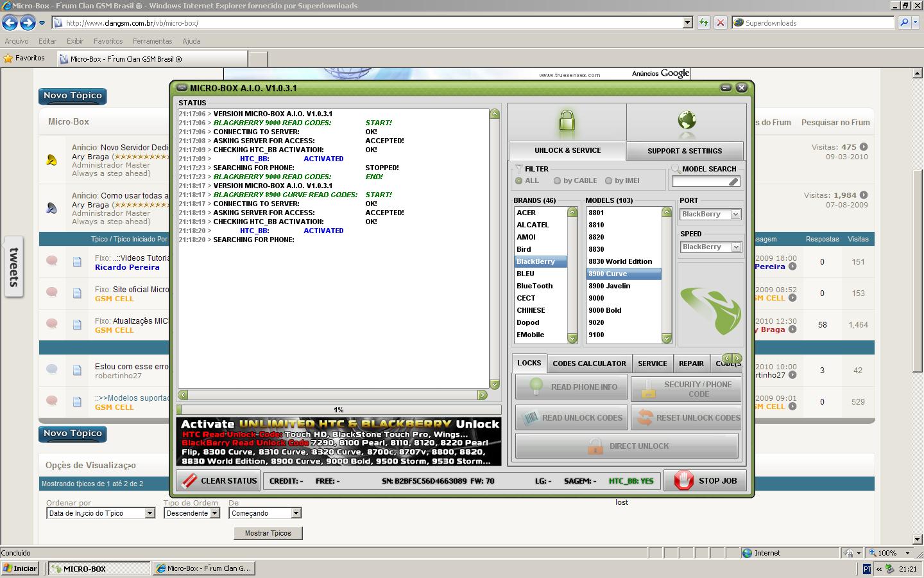924x578 pixels.
Task: Switch to MICRO-BOX taskbar item
Action: pos(99,568)
